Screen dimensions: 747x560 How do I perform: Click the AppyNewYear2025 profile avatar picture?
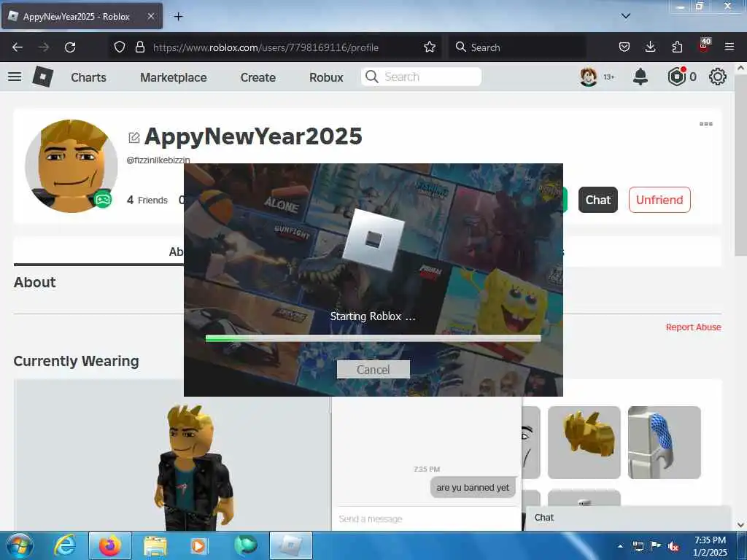coord(71,166)
